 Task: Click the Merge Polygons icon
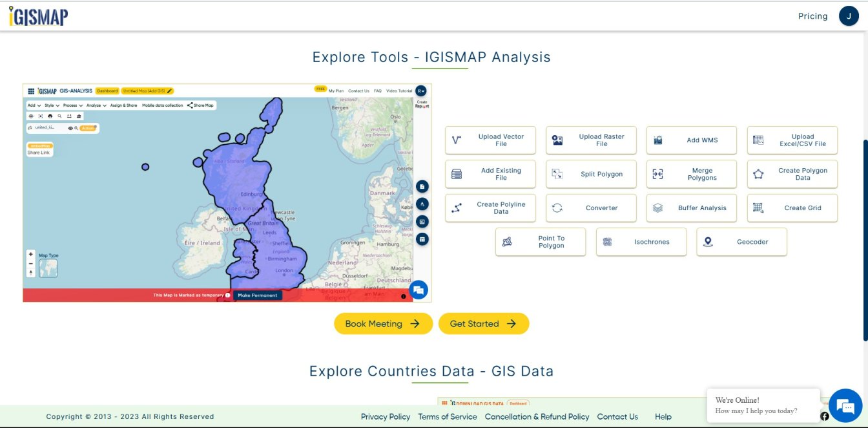coord(658,174)
